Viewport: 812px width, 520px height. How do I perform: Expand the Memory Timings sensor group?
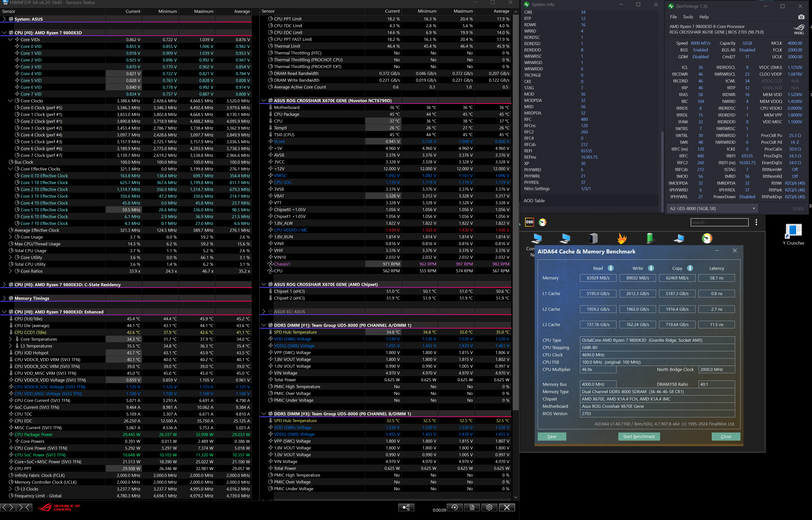point(4,298)
